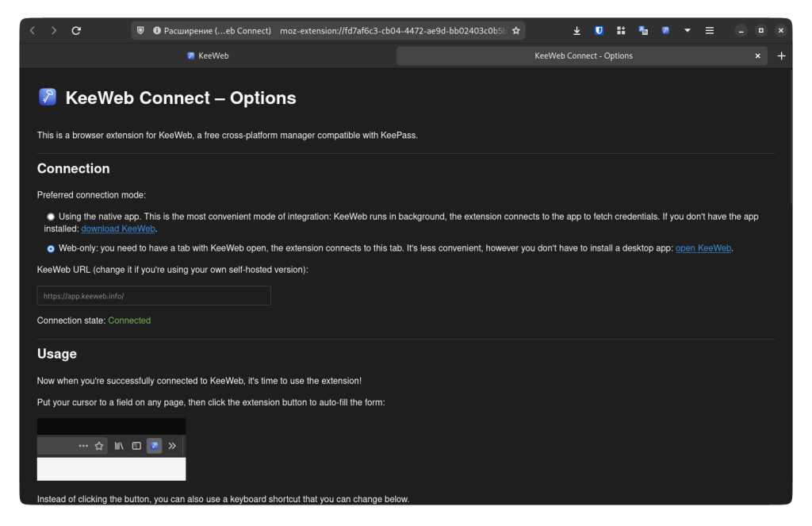Click the KeeWeb Connect toolbar button

pos(665,31)
